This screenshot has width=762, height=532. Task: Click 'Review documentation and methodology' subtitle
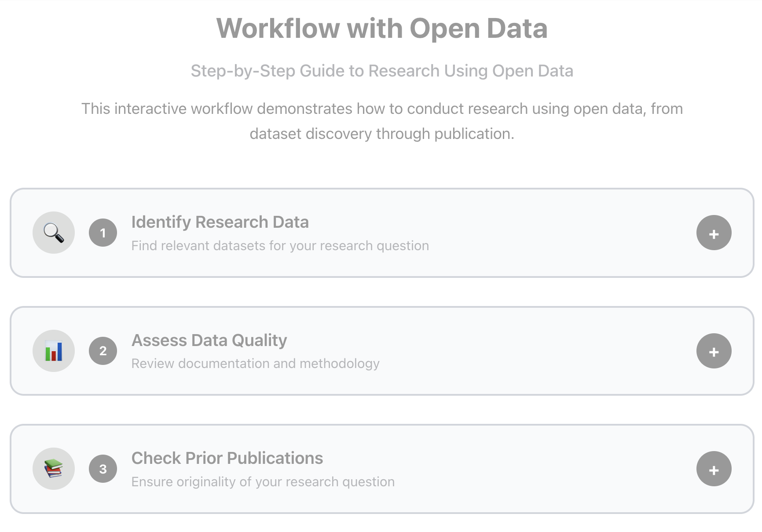255,364
